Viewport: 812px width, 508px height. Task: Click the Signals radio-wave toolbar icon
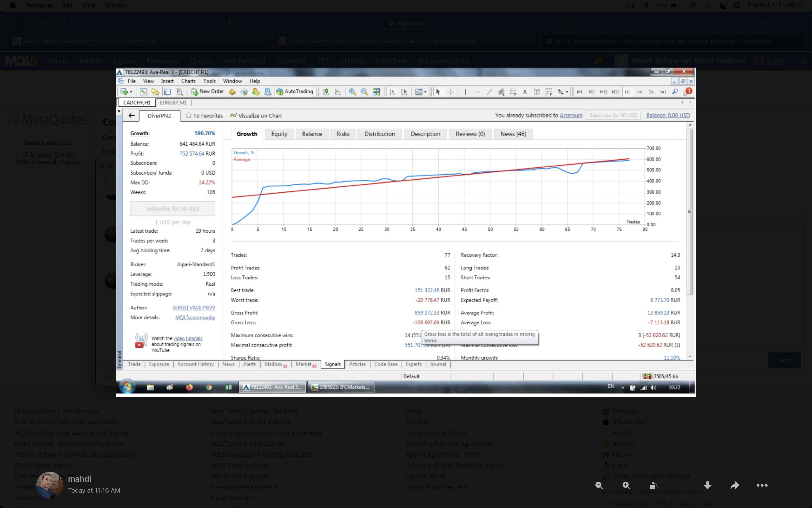click(x=244, y=92)
